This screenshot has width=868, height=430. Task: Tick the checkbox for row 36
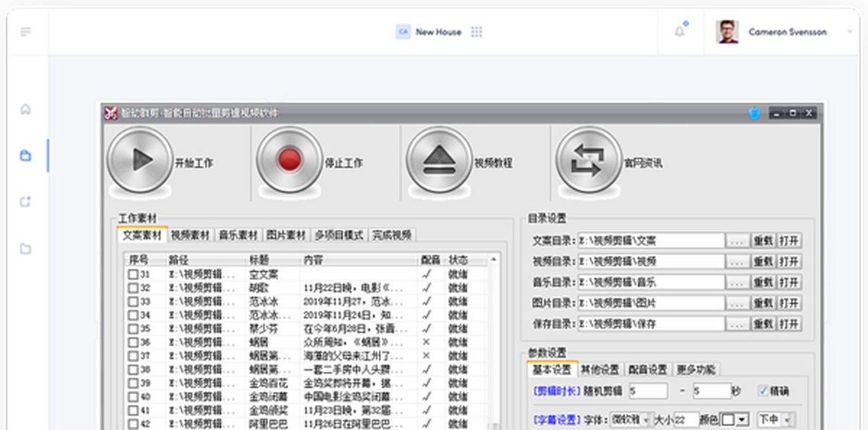point(133,342)
